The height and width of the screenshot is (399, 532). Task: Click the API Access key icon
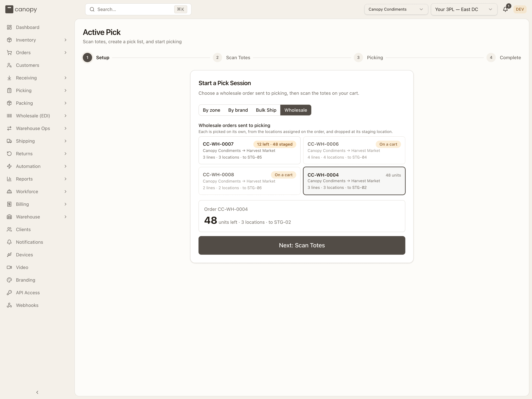click(9, 292)
